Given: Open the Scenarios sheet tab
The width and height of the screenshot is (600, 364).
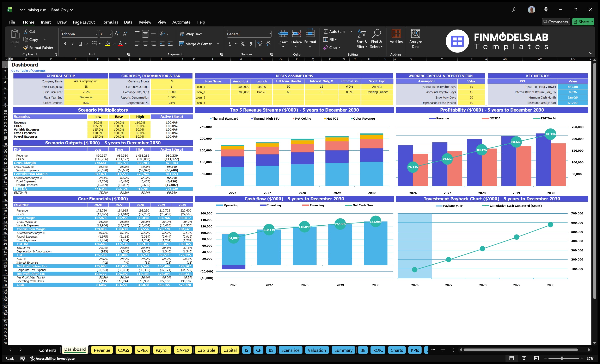Looking at the screenshot, I should (x=290, y=350).
